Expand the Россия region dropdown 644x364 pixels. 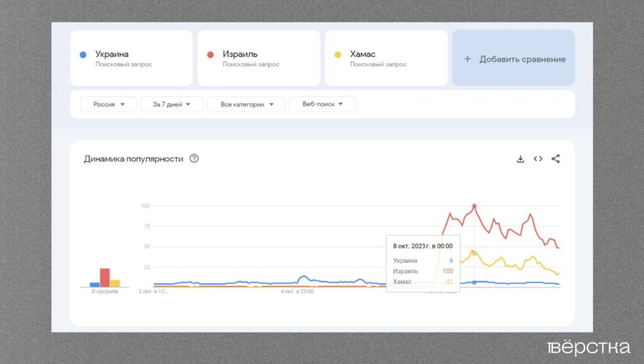coord(108,105)
